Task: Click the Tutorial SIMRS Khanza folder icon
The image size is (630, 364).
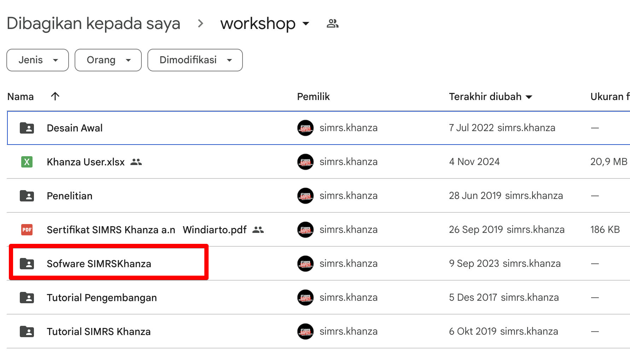Action: click(27, 331)
